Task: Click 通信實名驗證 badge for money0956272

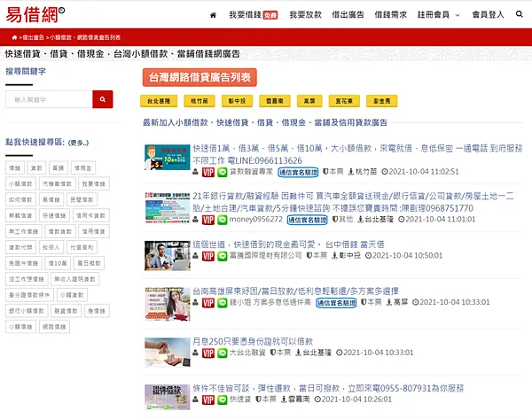Action: pos(307,220)
